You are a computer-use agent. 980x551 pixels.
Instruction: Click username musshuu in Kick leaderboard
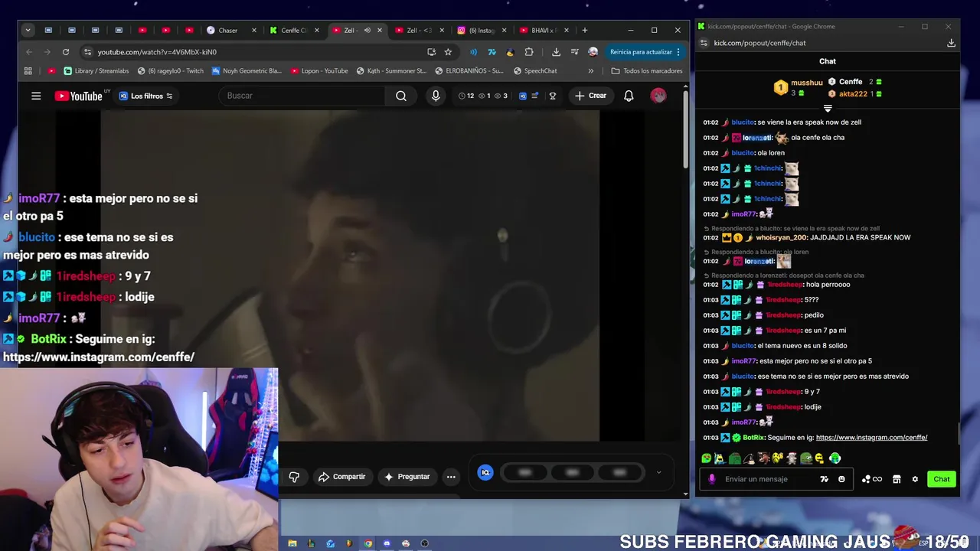(x=807, y=82)
